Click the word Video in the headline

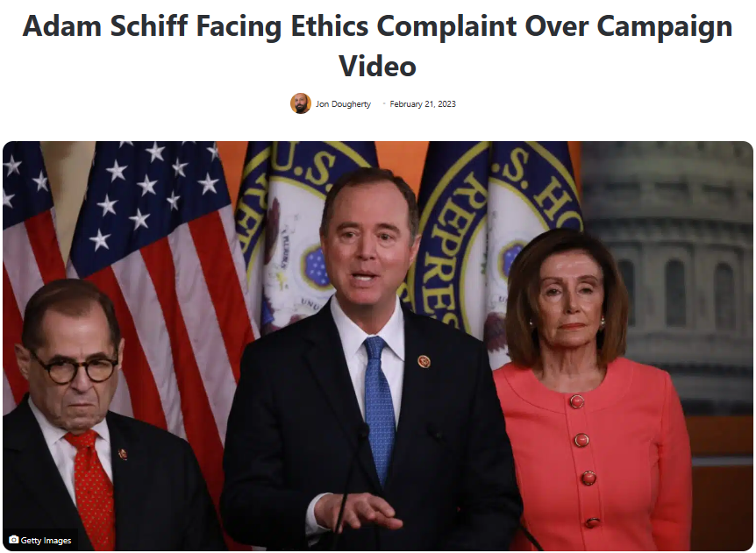pos(377,66)
